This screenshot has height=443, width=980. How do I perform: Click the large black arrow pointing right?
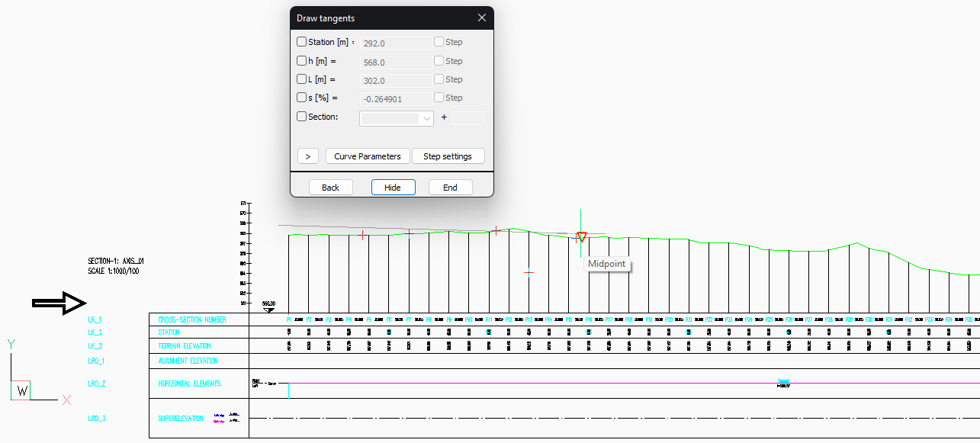click(x=59, y=303)
